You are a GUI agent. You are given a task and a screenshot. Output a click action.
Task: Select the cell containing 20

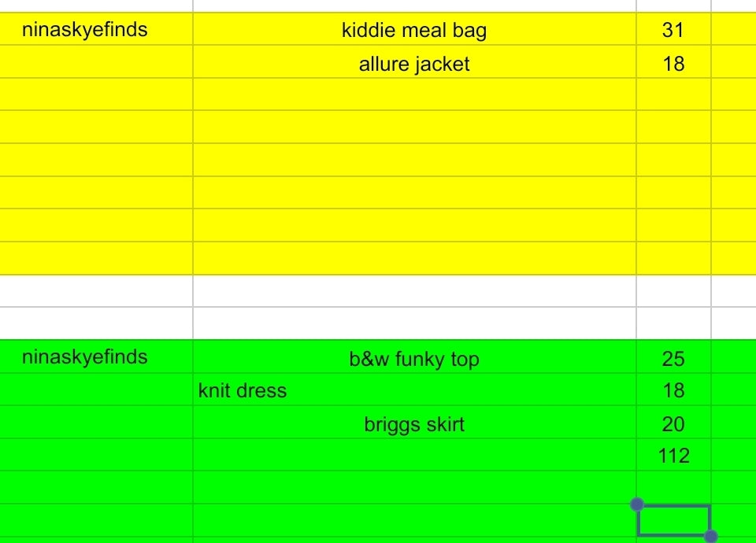click(673, 424)
